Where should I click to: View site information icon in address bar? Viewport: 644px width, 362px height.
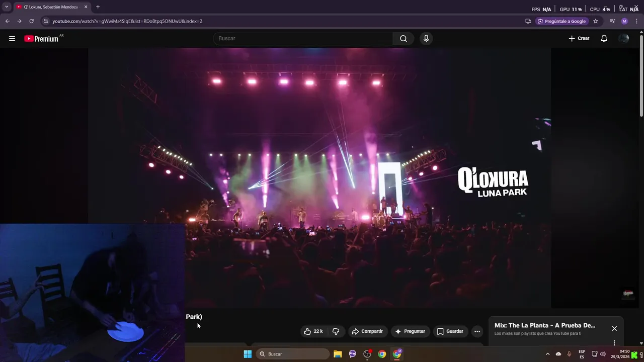(x=46, y=21)
